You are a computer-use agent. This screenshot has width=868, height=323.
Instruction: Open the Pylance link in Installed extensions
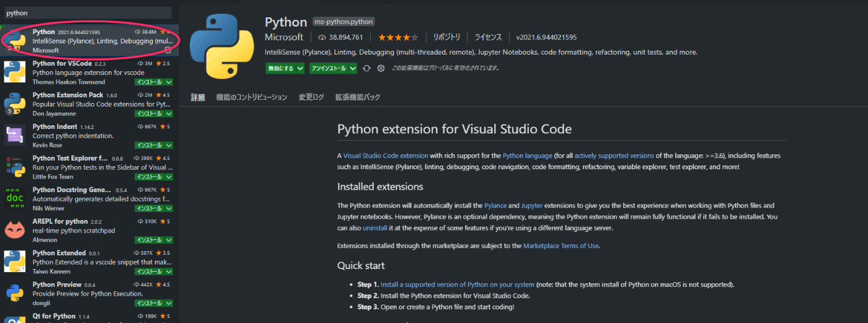495,205
